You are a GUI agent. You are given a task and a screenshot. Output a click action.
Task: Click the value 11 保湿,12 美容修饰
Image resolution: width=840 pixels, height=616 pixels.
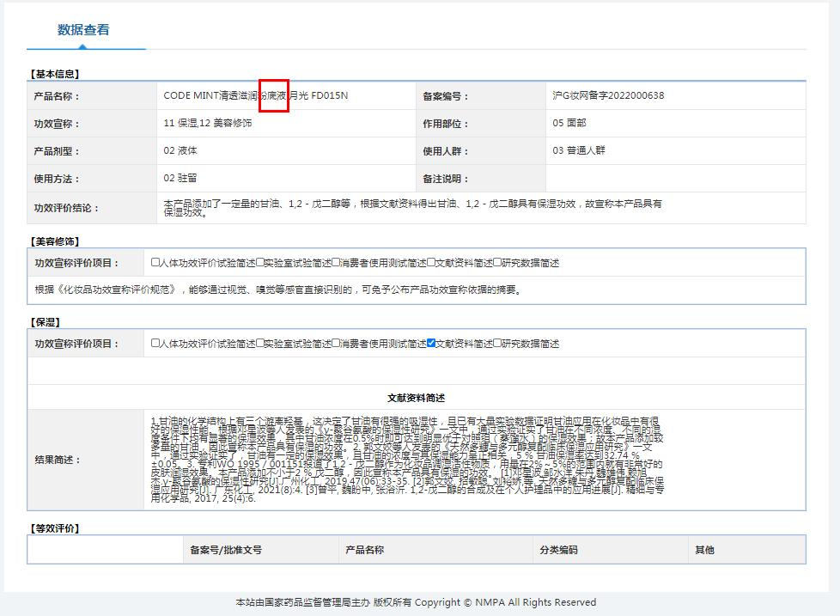point(207,123)
